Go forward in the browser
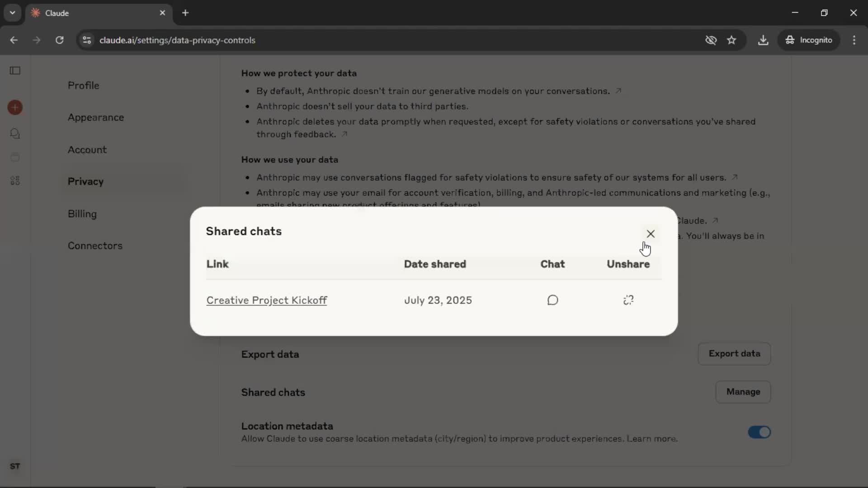 37,40
